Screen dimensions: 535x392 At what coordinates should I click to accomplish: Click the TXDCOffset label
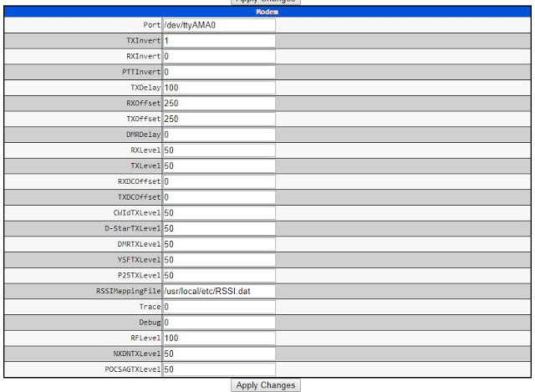[139, 197]
